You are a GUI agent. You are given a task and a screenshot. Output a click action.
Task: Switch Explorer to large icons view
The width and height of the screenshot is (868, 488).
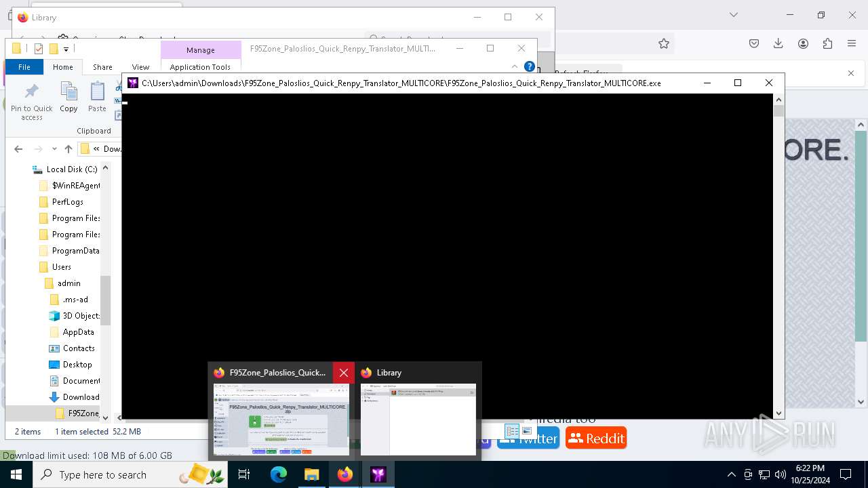click(527, 431)
